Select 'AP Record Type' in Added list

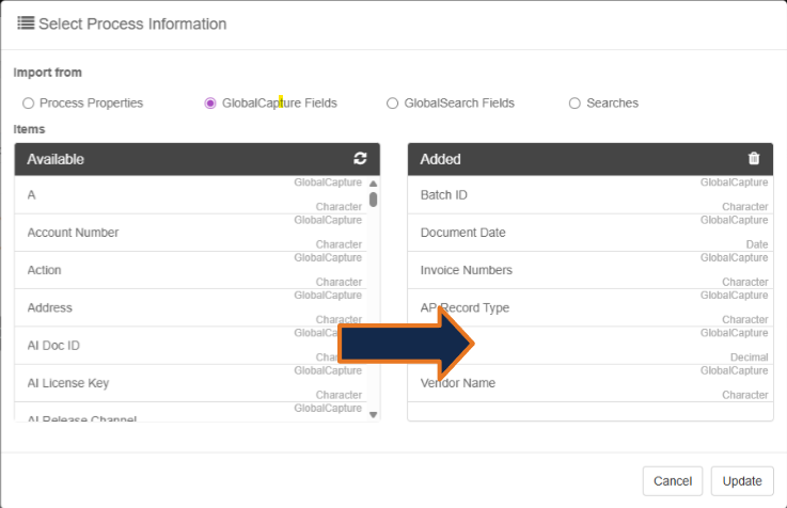coord(590,308)
